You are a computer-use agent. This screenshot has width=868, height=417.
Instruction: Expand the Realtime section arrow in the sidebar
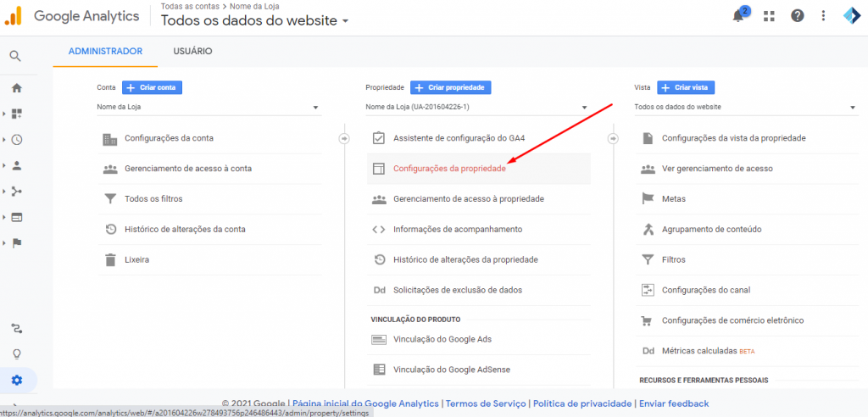coord(4,140)
